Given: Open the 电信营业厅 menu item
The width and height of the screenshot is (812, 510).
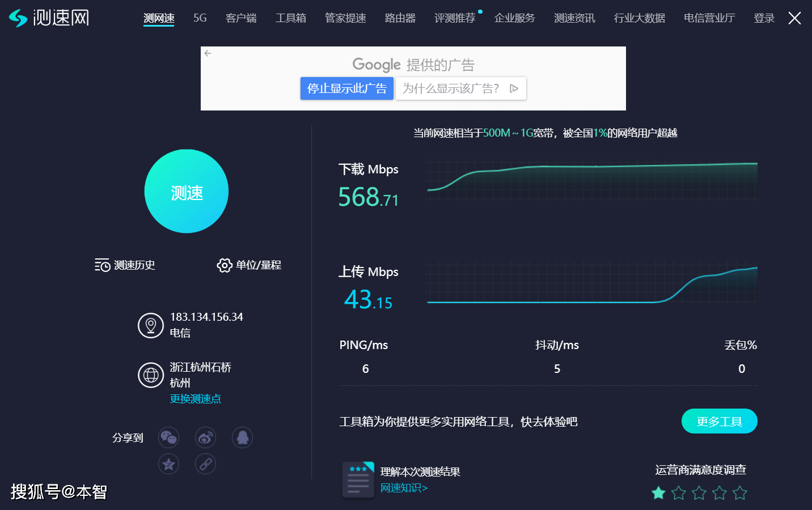Looking at the screenshot, I should pos(709,18).
